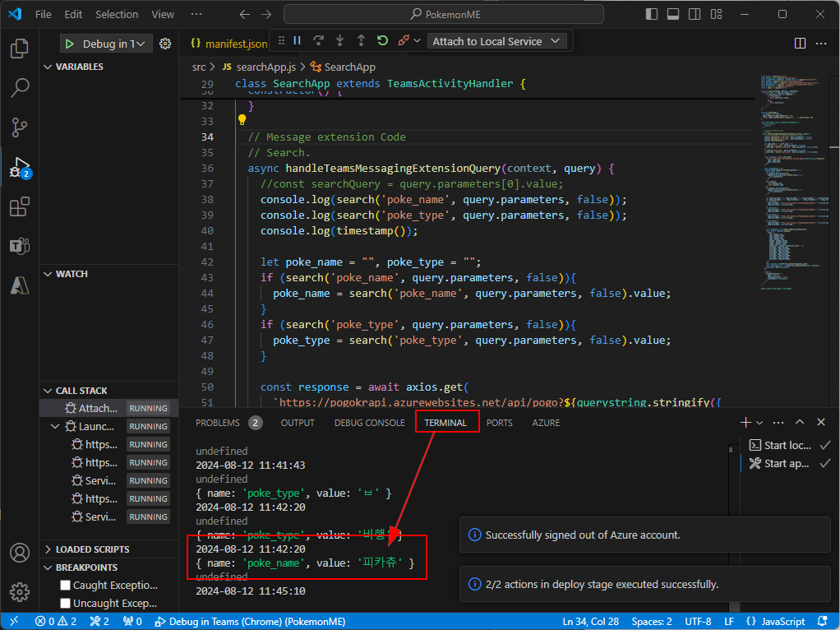The width and height of the screenshot is (840, 630).
Task: Open the View menu
Action: point(163,15)
